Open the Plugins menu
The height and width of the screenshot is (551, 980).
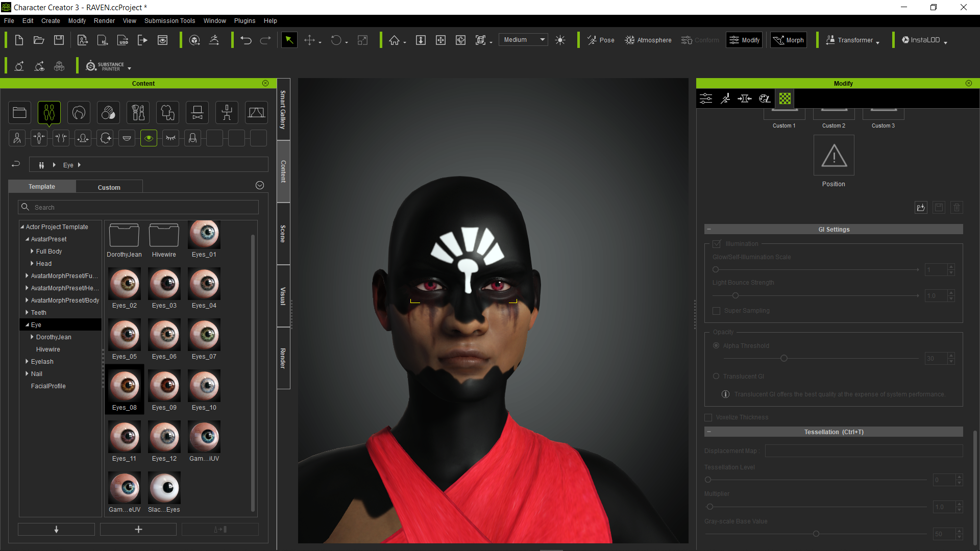pyautogui.click(x=244, y=21)
